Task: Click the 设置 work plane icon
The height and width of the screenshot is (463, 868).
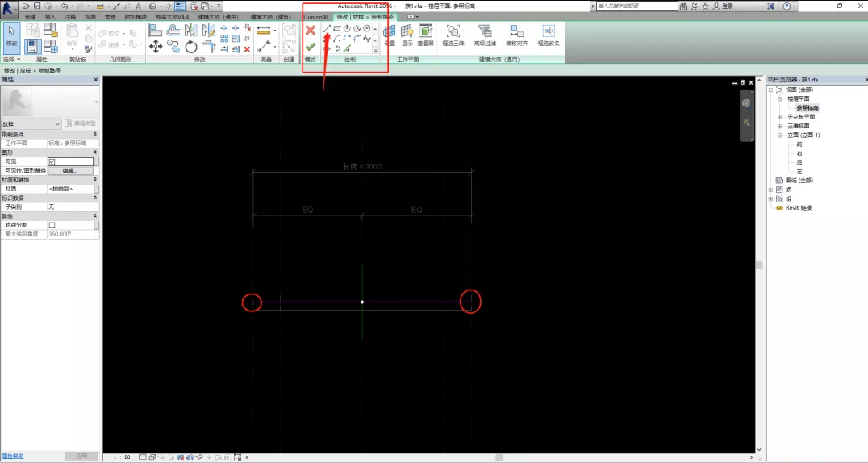Action: pos(390,32)
